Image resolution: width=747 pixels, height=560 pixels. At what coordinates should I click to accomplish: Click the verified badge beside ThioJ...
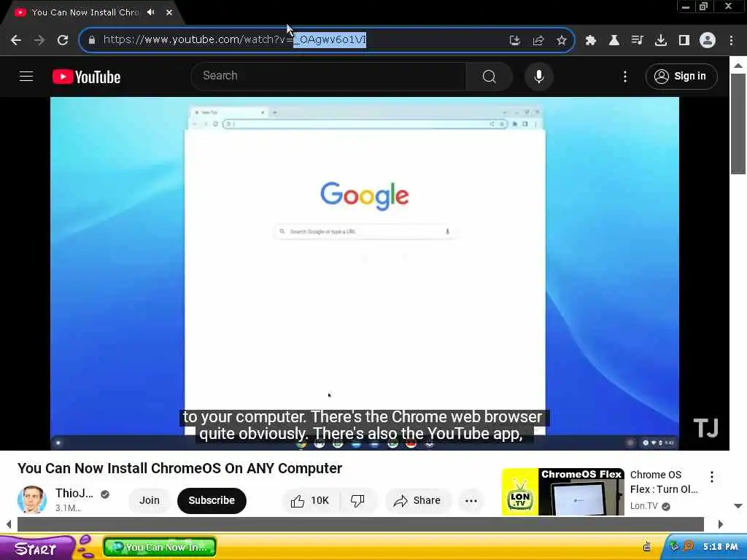pos(105,494)
